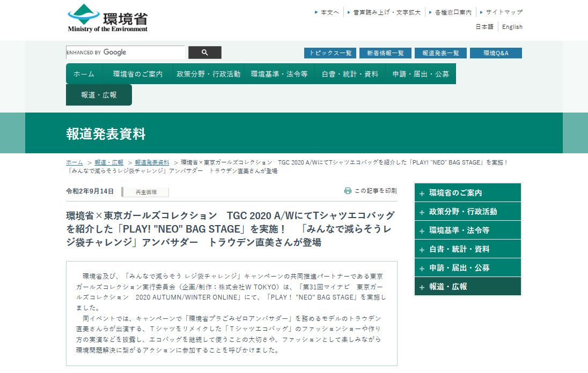Click the 再生循環 category tag

(x=146, y=192)
